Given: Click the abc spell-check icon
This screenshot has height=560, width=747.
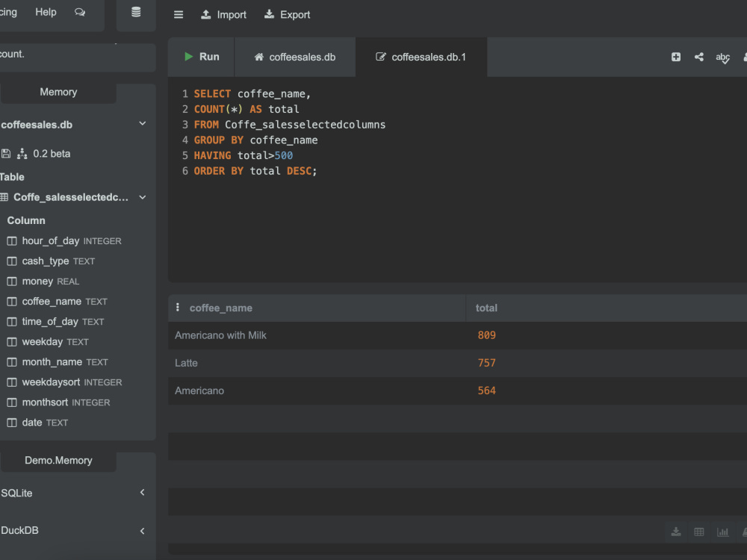Looking at the screenshot, I should [x=722, y=58].
